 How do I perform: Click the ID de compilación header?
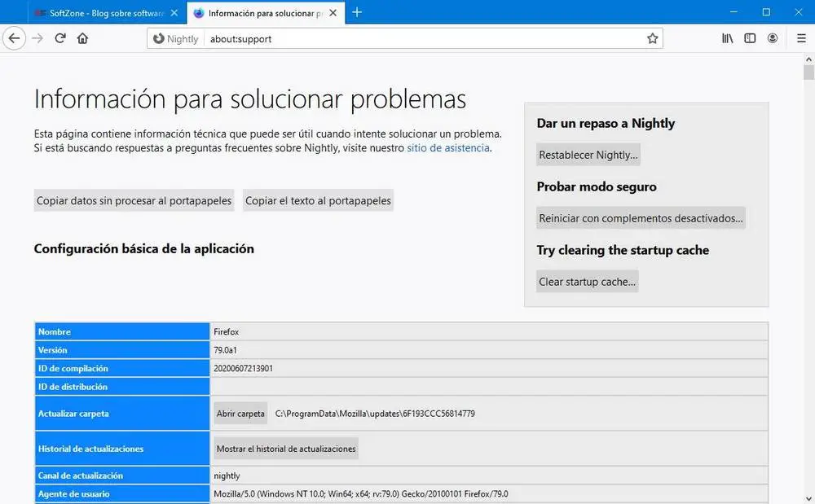pos(122,369)
